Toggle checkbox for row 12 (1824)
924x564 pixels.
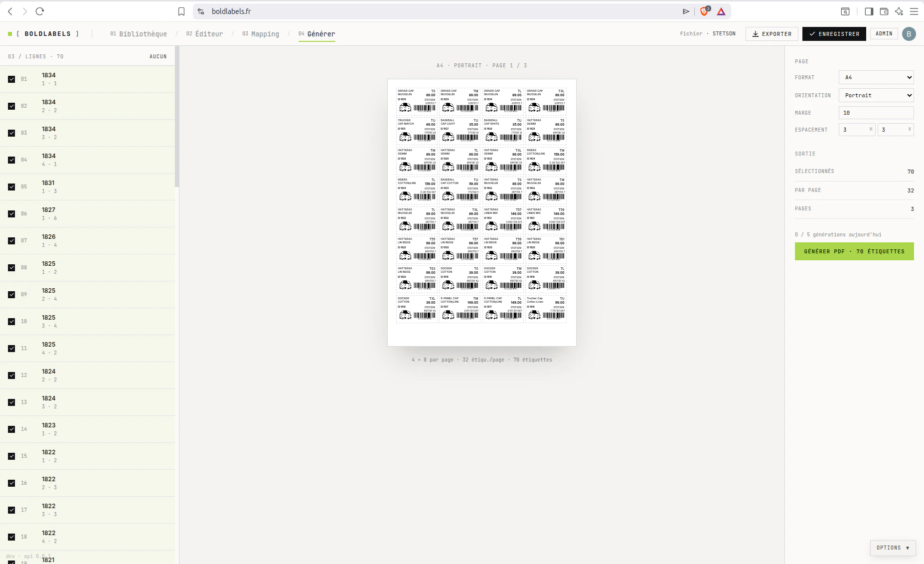pos(11,376)
